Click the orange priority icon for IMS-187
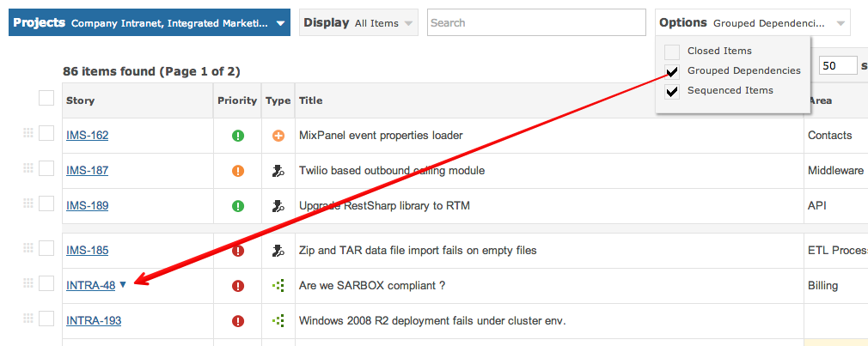868x346 pixels. pos(238,171)
